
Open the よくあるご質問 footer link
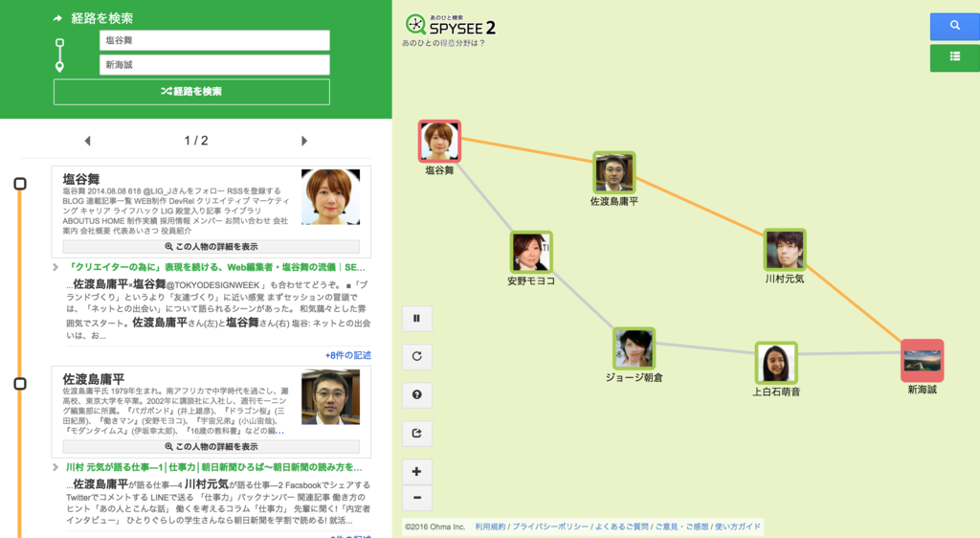pos(622,527)
